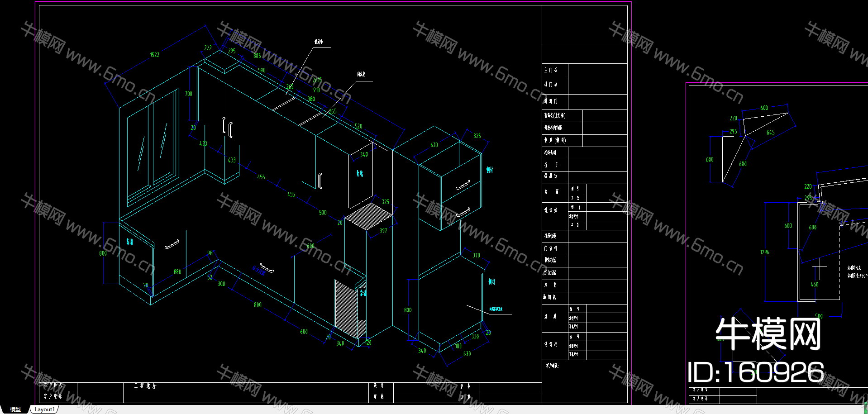Click the 300 dimension value
The width and height of the screenshot is (868, 414).
221,284
